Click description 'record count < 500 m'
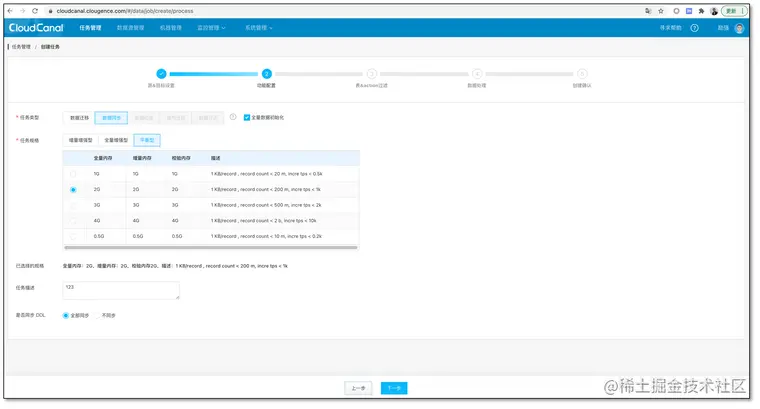This screenshot has width=760, height=409. tap(264, 205)
